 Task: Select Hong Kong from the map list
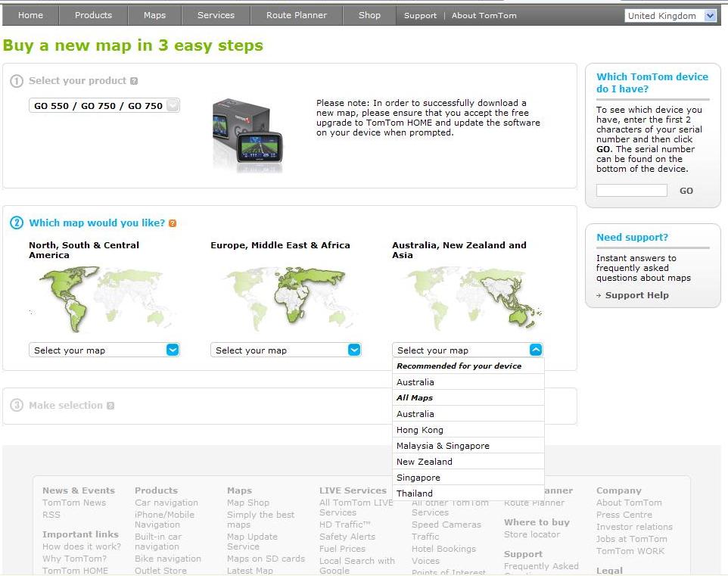pos(468,430)
